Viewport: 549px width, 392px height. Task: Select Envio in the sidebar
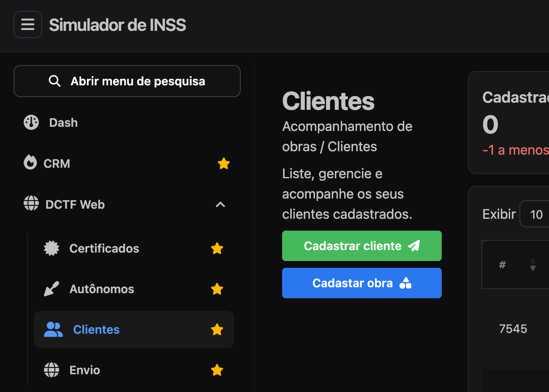[85, 370]
